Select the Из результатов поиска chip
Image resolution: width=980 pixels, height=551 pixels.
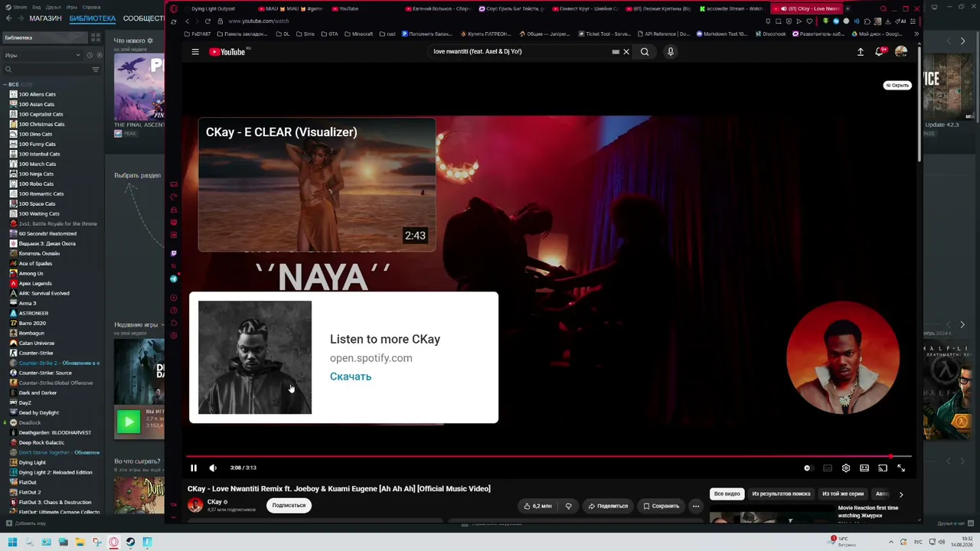click(781, 494)
